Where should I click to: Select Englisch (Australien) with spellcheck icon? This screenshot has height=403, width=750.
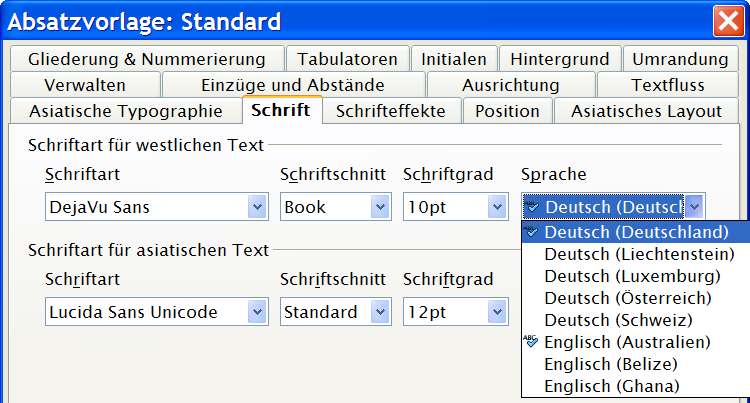(x=627, y=342)
